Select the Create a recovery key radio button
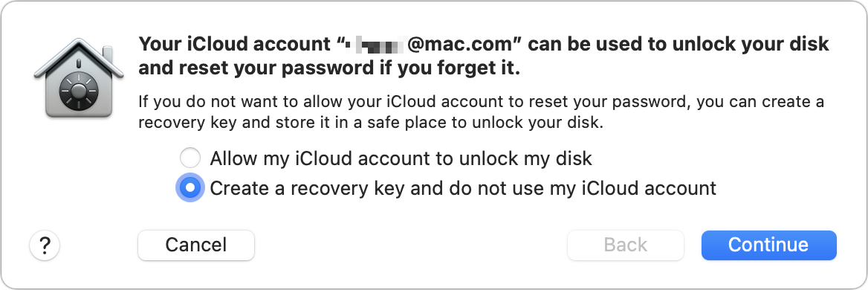This screenshot has height=290, width=868. [x=190, y=188]
